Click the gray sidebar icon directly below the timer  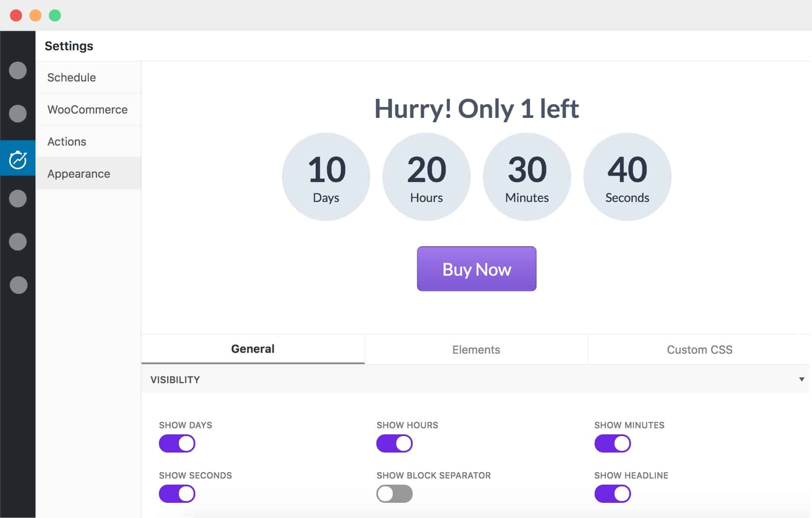18,199
